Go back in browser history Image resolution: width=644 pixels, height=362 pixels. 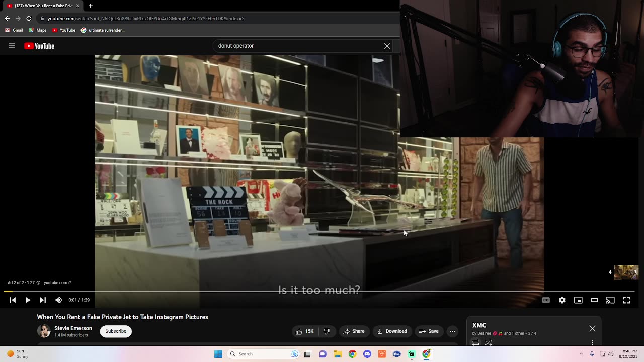click(x=7, y=18)
